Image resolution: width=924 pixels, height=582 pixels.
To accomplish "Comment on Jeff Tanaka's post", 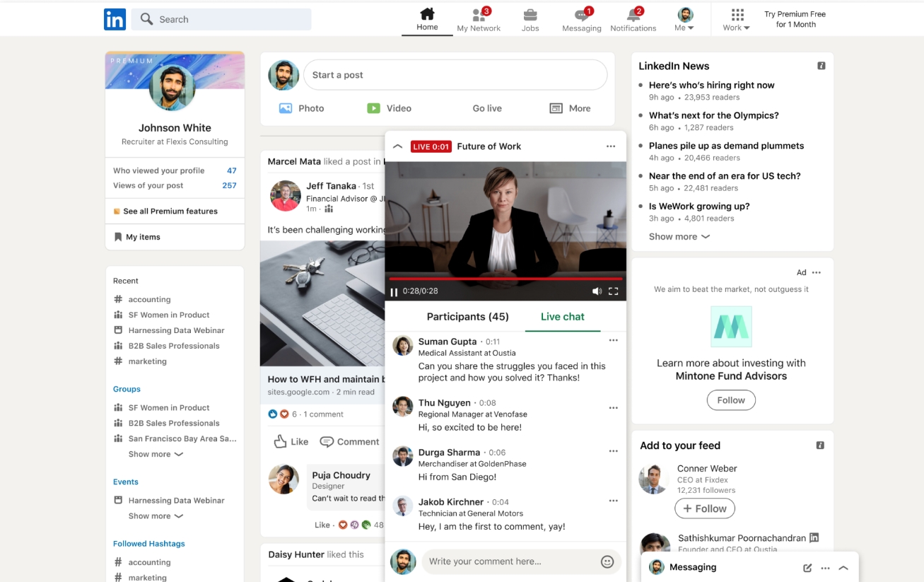I will pos(349,442).
